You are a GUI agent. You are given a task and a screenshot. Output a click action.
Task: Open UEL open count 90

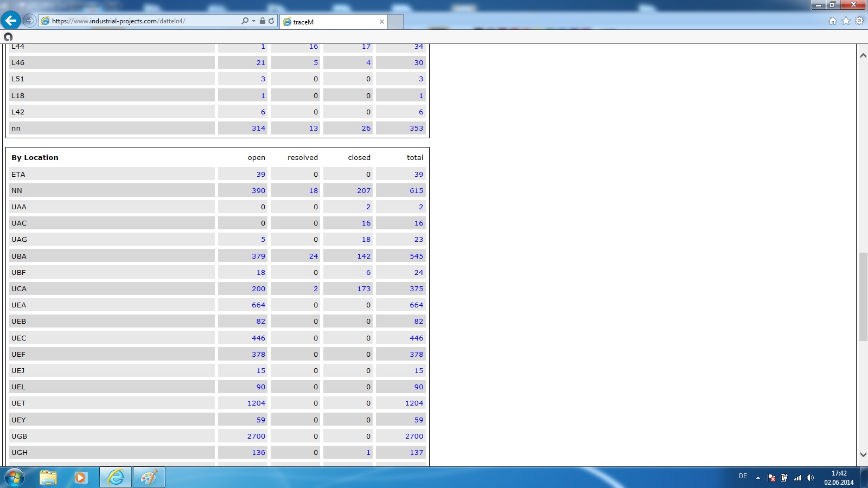point(261,387)
